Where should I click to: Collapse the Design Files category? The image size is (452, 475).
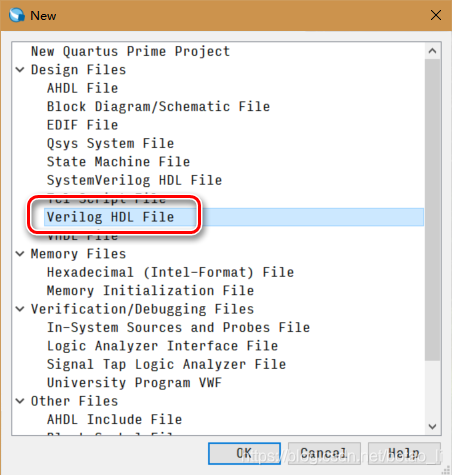[20, 70]
